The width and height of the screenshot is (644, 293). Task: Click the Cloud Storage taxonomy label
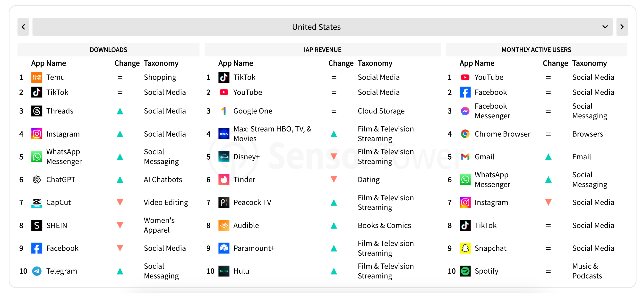(381, 111)
